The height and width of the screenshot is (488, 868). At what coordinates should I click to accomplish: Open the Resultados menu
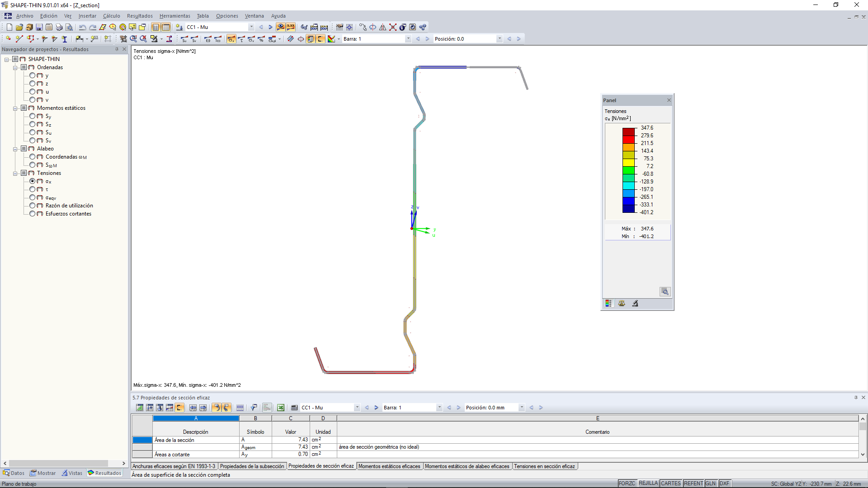point(140,16)
